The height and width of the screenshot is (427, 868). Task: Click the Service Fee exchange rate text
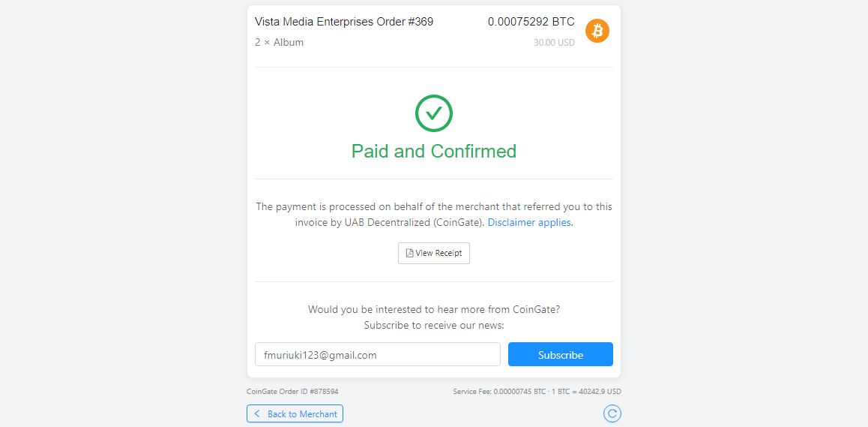[x=537, y=392]
